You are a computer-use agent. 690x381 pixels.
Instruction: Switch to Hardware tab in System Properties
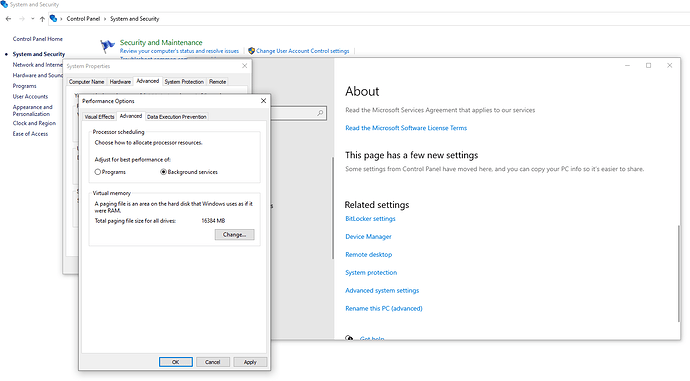[x=120, y=82]
